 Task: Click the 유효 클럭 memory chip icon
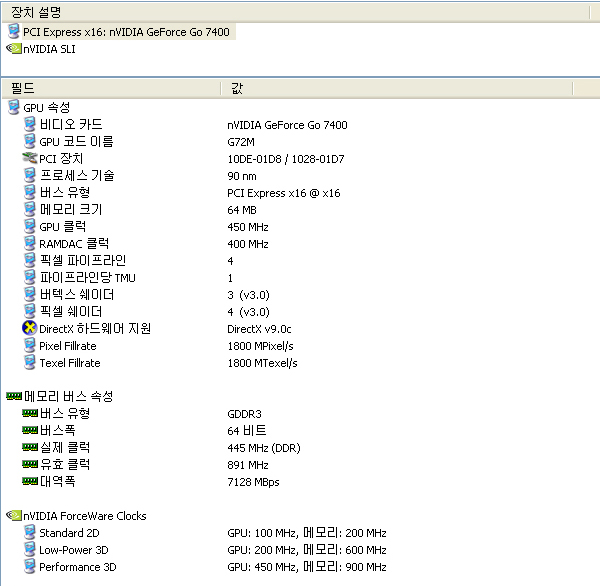[x=30, y=464]
